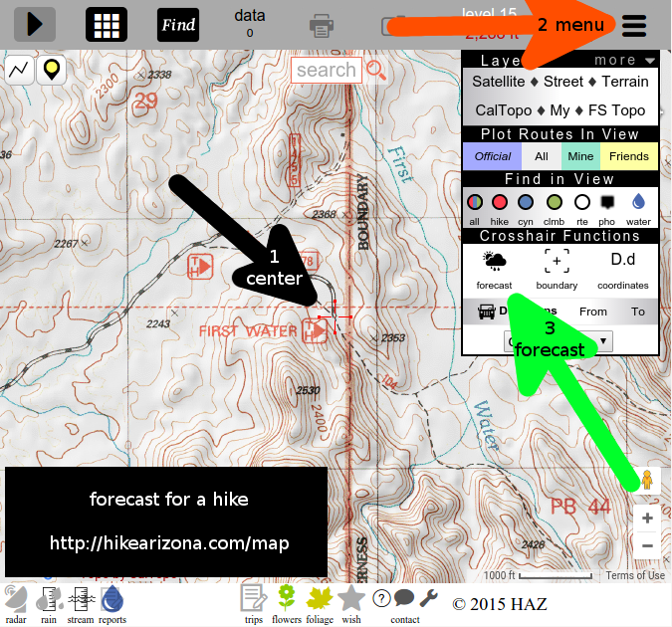672x627 pixels.
Task: Plot Official routes in view
Action: [492, 156]
